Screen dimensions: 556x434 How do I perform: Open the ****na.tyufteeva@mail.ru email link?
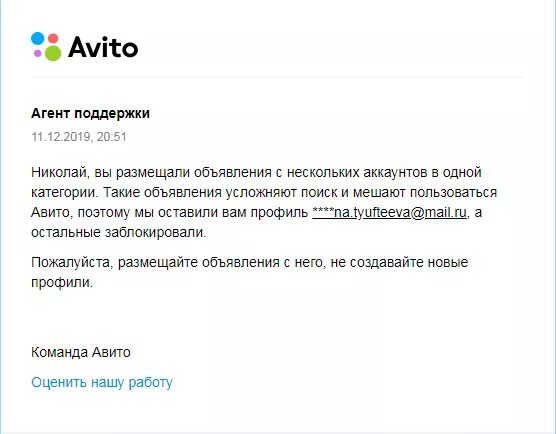click(x=389, y=212)
